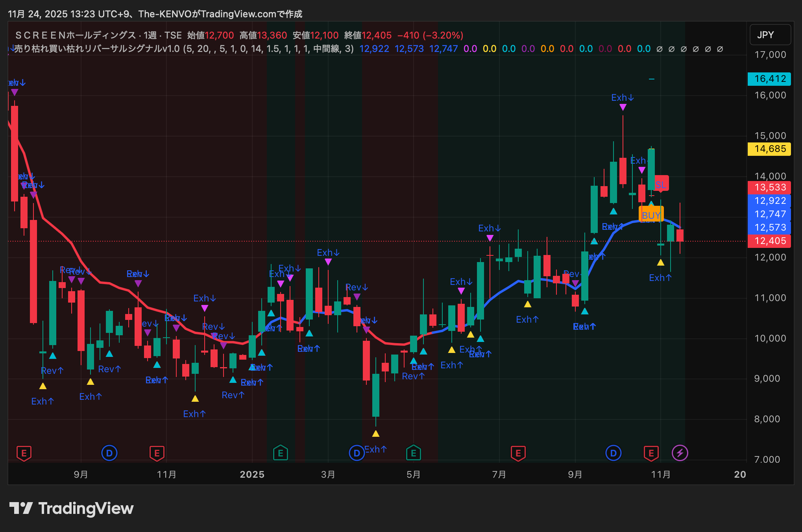Click the red 12,405 last price label
Viewport: 802px width, 532px height.
769,241
